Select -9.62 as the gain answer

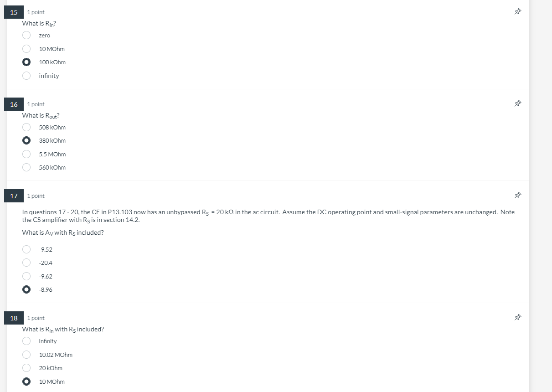coord(27,276)
